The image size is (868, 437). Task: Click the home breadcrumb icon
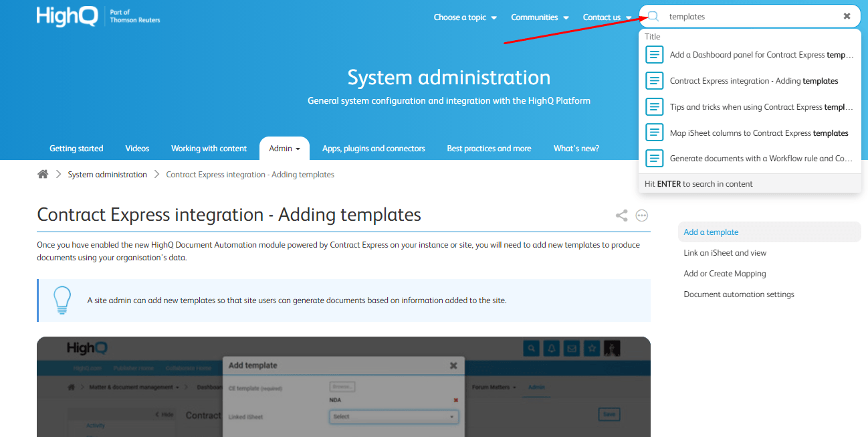click(x=43, y=174)
